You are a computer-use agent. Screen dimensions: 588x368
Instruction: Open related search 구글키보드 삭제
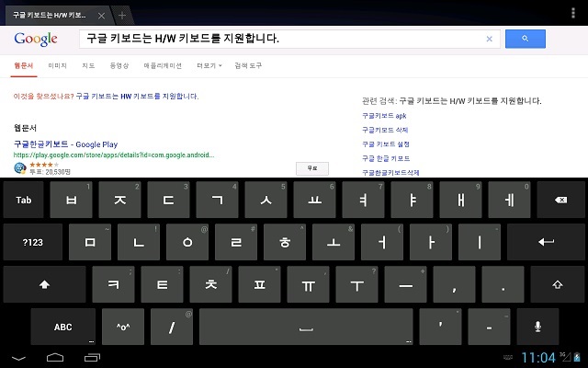click(x=385, y=130)
